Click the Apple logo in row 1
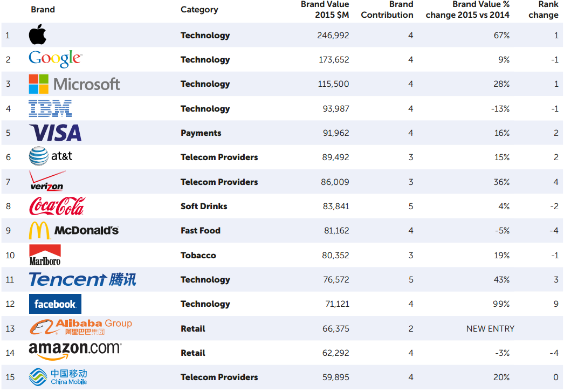Image resolution: width=564 pixels, height=392 pixels. coord(37,35)
